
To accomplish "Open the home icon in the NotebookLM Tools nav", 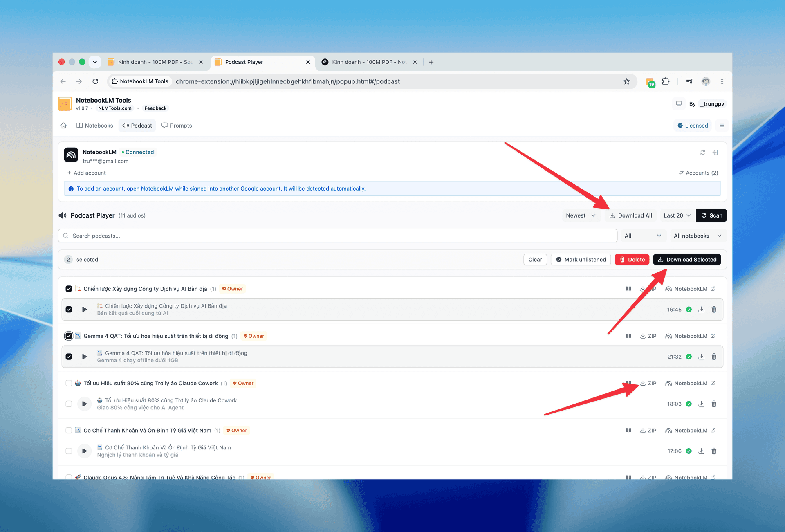I will tap(63, 126).
